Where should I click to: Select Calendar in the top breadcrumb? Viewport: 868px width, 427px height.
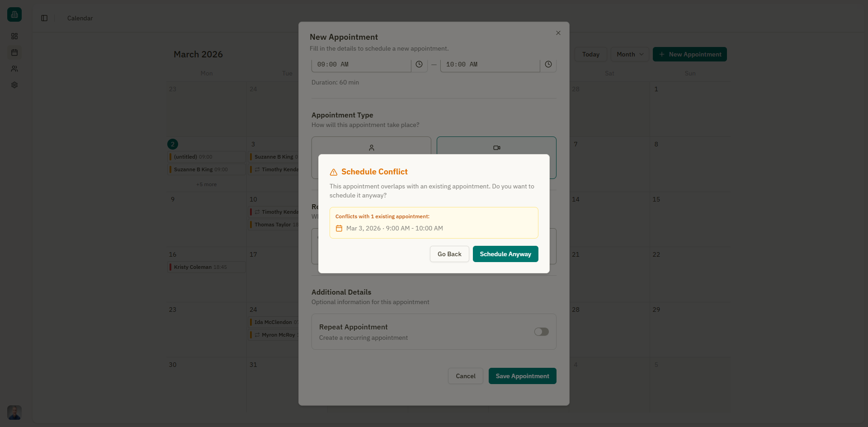80,18
